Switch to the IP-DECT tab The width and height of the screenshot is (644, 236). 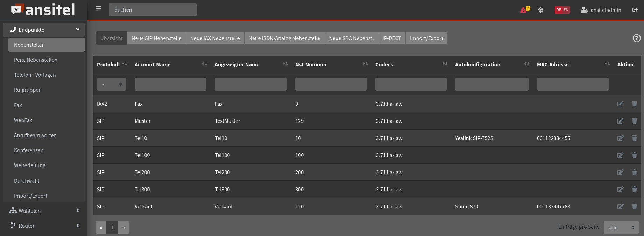click(391, 38)
